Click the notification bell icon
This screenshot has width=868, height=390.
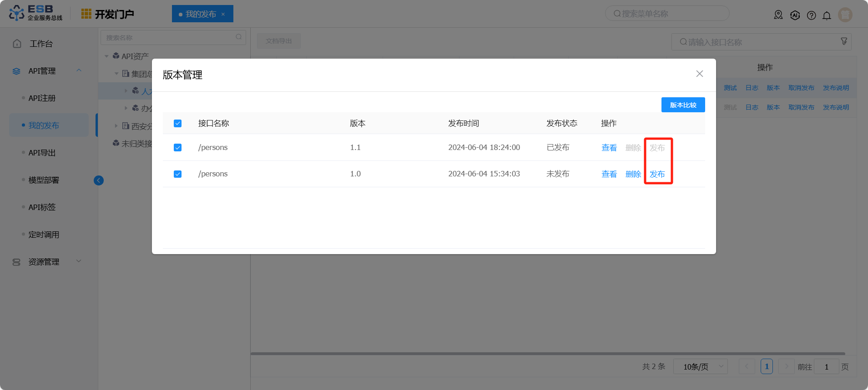click(827, 15)
